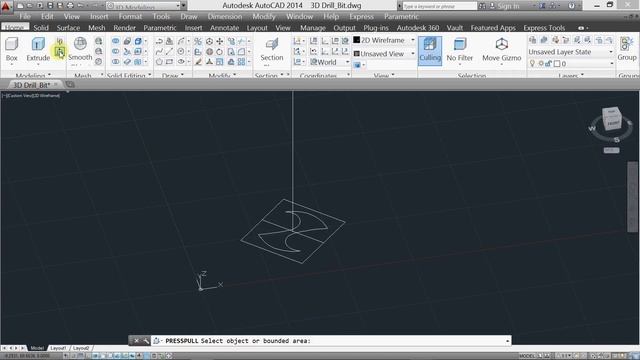Switch to the Annotate ribbon tab
This screenshot has height=360, width=640.
(224, 28)
